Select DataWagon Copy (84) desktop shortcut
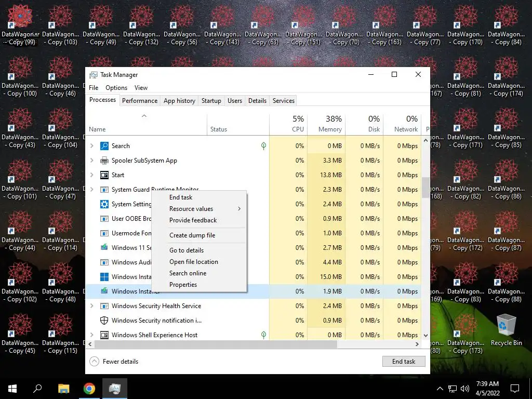This screenshot has width=532, height=399. (506, 26)
